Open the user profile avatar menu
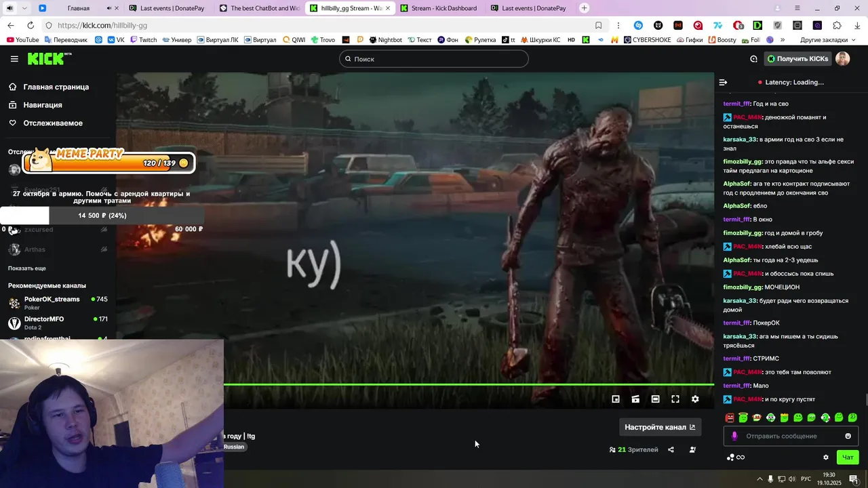Viewport: 868px width, 488px height. click(x=843, y=59)
